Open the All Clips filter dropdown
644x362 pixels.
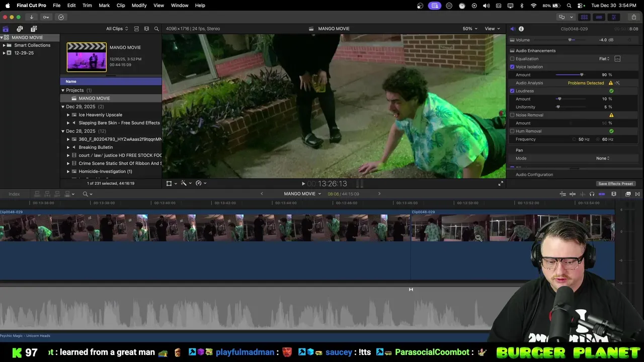pyautogui.click(x=117, y=29)
